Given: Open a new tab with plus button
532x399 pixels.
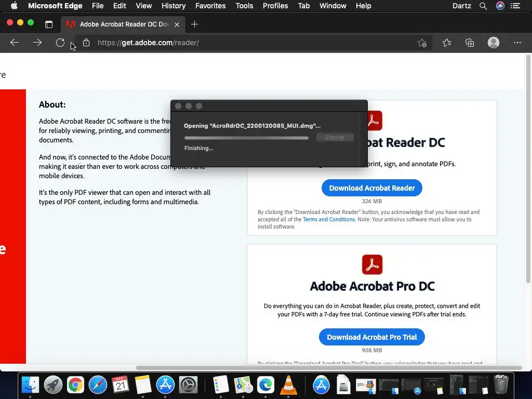Looking at the screenshot, I should pyautogui.click(x=194, y=24).
